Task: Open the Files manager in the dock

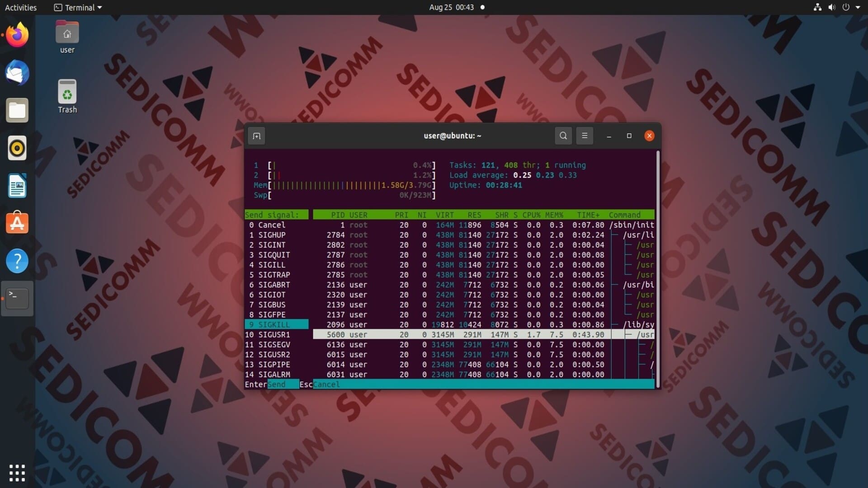Action: [x=17, y=110]
